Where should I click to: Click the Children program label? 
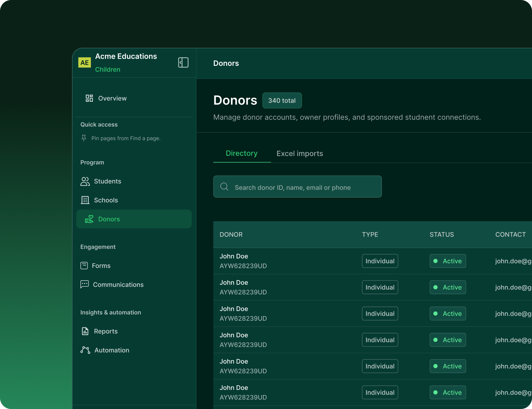click(x=108, y=70)
